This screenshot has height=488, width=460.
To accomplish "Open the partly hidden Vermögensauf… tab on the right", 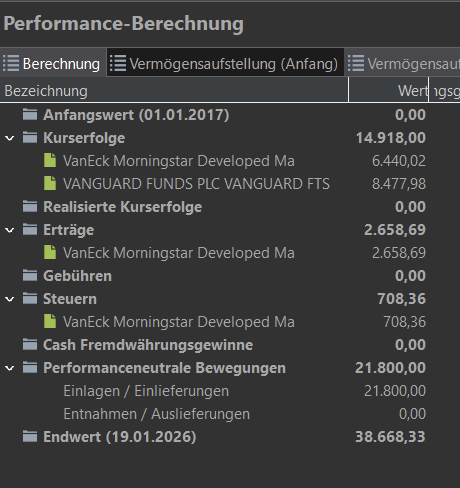I will 402,63.
